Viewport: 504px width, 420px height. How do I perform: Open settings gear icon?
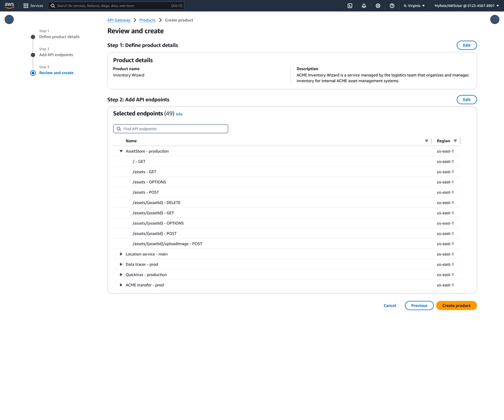(x=378, y=6)
